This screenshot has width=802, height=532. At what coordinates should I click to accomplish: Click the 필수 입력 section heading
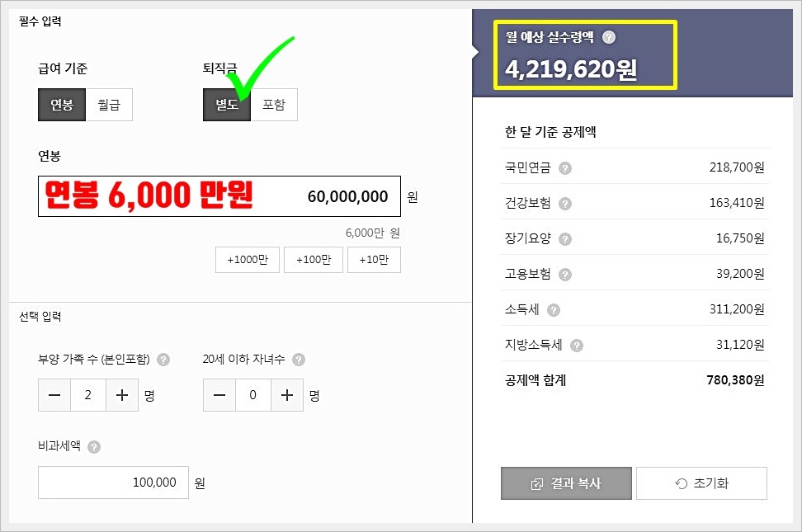tap(40, 21)
